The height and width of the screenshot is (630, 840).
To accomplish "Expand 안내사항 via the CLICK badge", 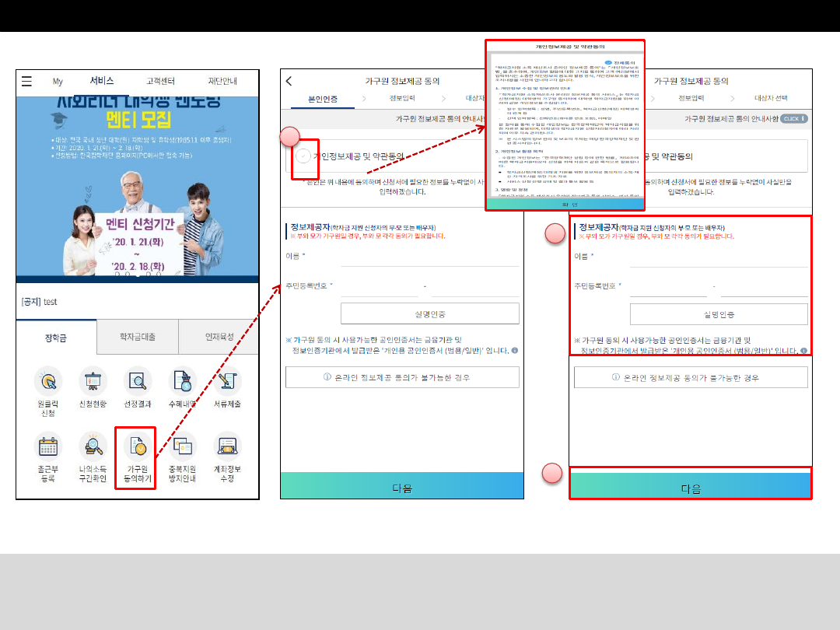I will pyautogui.click(x=793, y=118).
